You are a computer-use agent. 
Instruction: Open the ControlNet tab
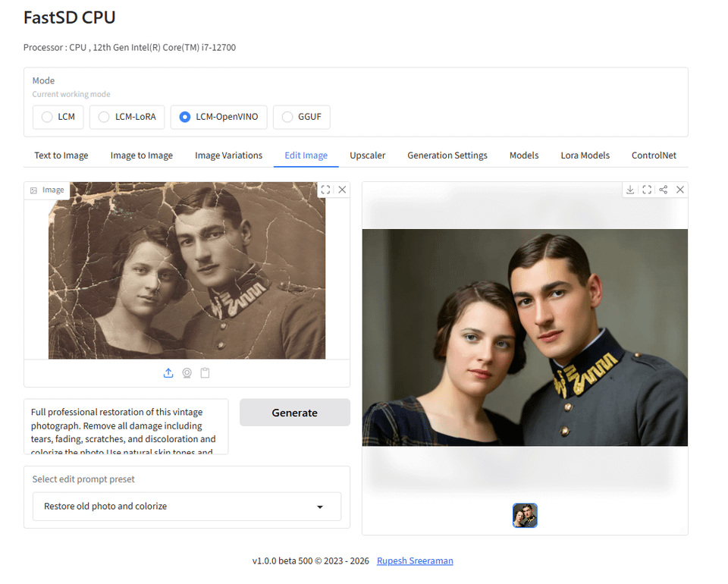point(654,155)
